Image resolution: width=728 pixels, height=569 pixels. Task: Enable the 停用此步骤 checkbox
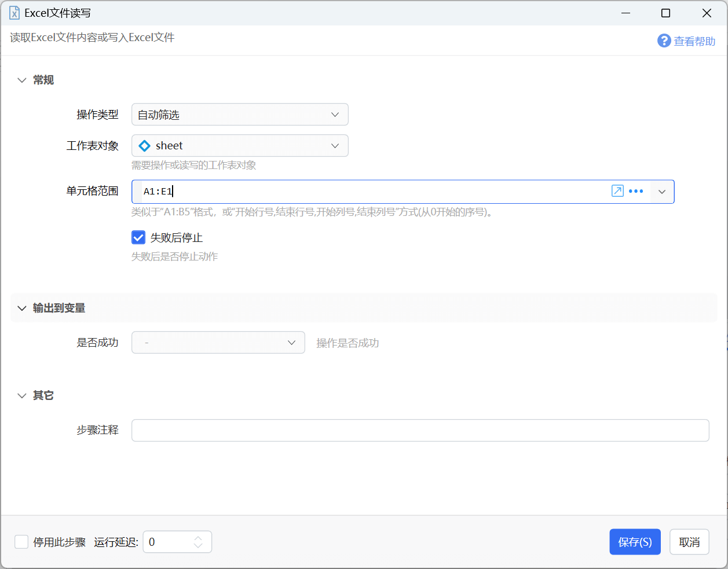pos(21,542)
